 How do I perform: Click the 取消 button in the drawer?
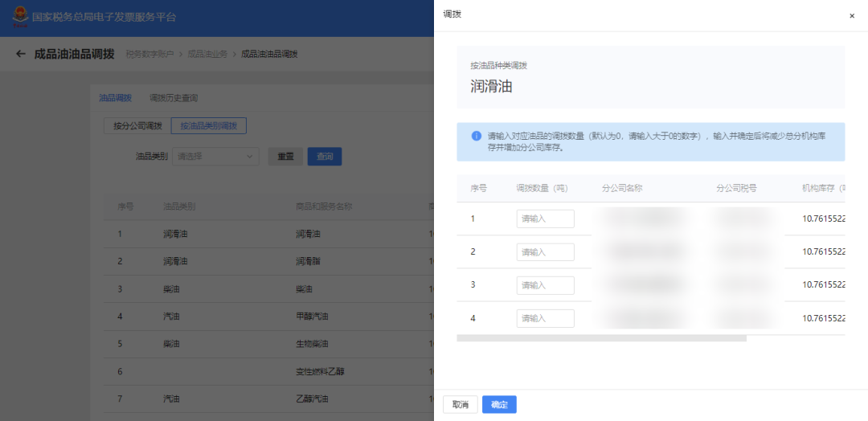click(x=460, y=404)
